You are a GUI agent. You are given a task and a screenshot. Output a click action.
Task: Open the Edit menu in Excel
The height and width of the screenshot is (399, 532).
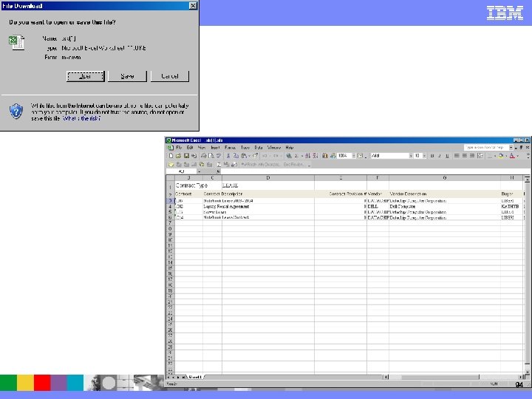coord(190,148)
